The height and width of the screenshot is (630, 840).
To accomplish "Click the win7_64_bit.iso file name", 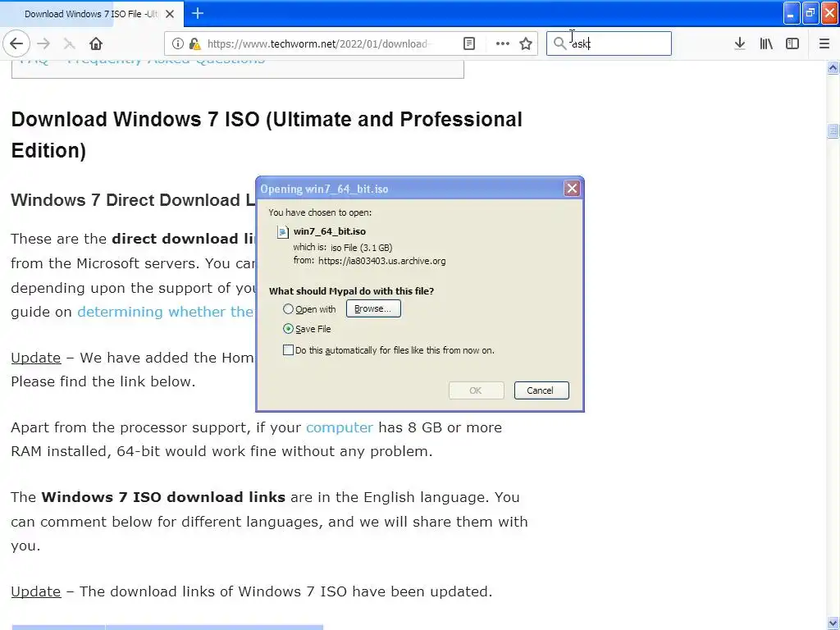I will (330, 231).
